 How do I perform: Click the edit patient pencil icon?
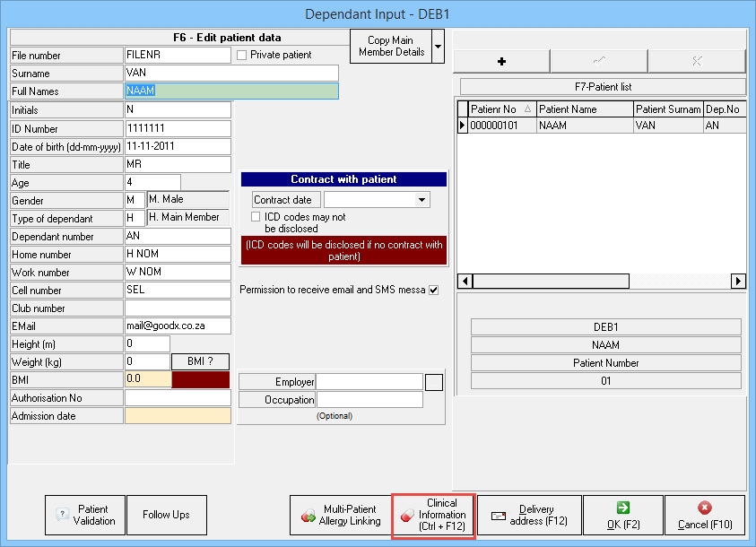click(598, 61)
